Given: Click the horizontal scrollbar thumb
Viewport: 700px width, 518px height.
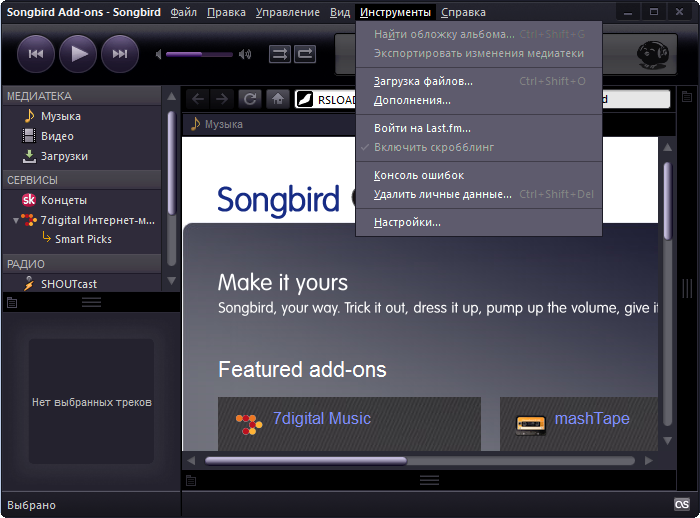Looking at the screenshot, I should pos(306,461).
